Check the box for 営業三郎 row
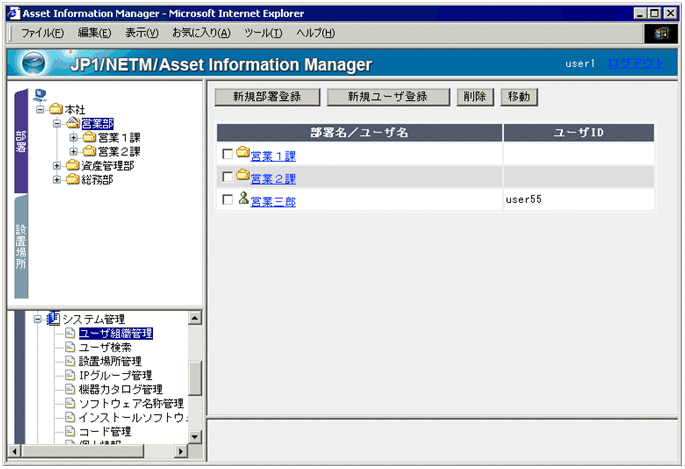685x469 pixels. click(x=228, y=199)
